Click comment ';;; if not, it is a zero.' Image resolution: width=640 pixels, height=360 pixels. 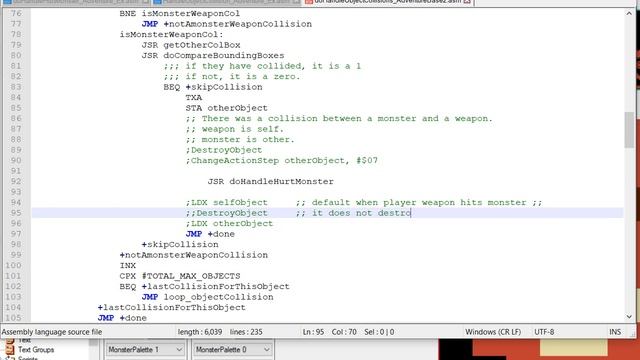tap(232, 76)
